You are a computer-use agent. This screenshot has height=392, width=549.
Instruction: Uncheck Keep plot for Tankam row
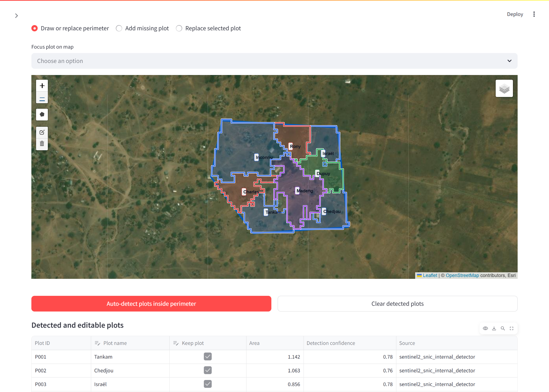click(x=208, y=356)
